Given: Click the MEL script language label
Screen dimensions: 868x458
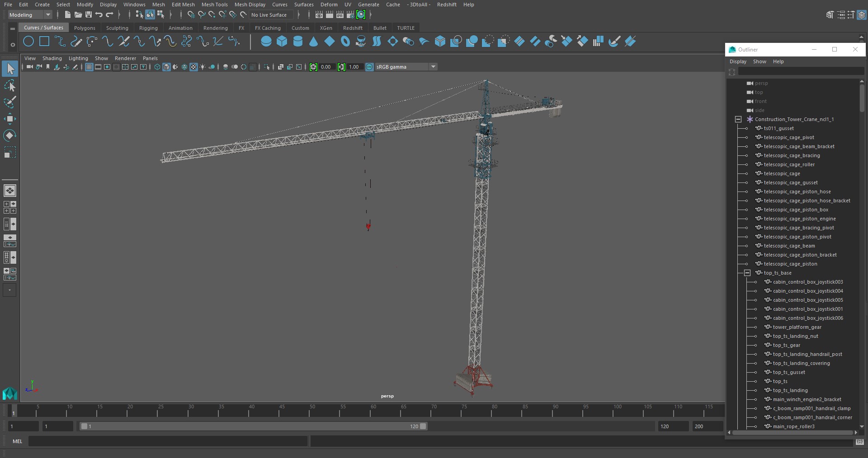Looking at the screenshot, I should pyautogui.click(x=17, y=441).
